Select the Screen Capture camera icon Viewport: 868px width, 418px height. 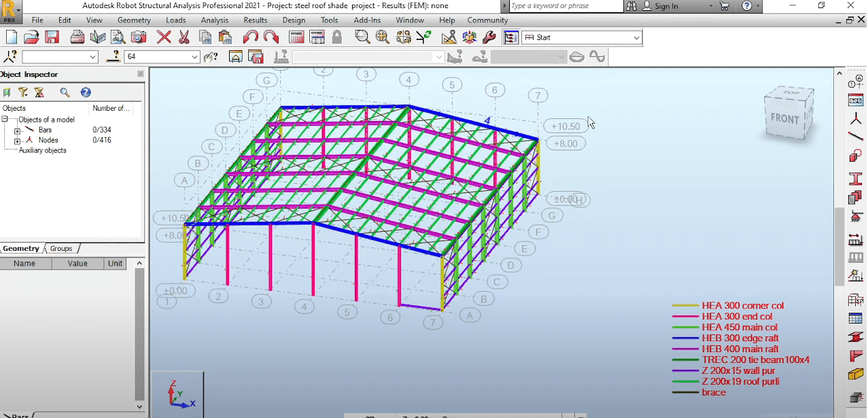coord(139,37)
